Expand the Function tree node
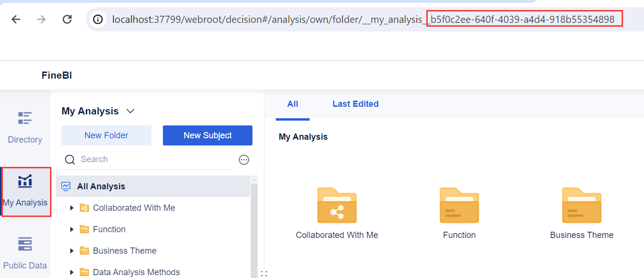Image resolution: width=644 pixels, height=278 pixels. coord(72,229)
